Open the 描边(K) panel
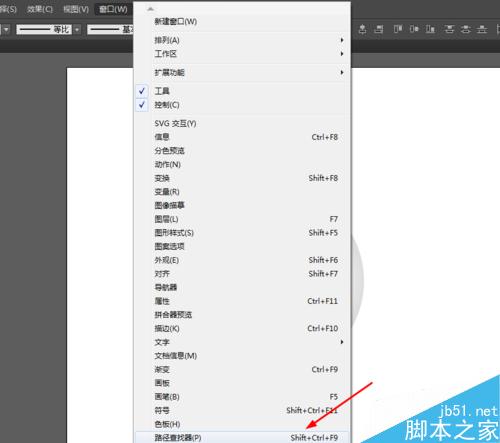Viewport: 500px width, 443px height. click(x=242, y=328)
